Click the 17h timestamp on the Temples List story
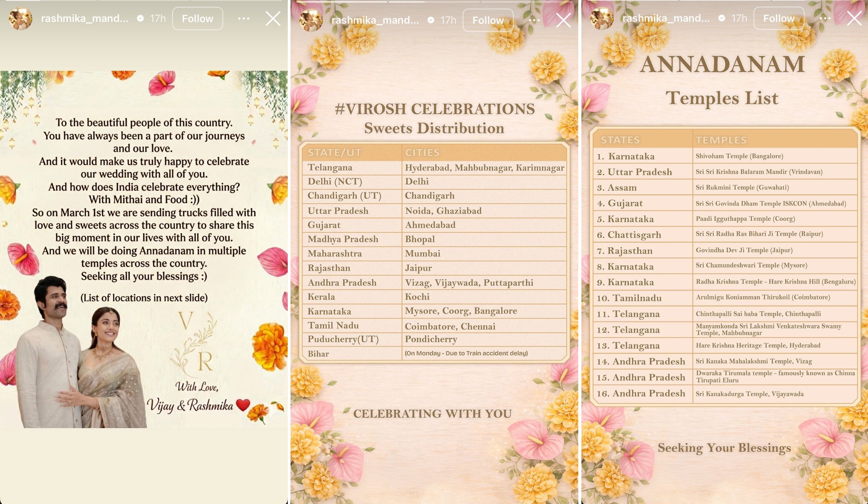The height and width of the screenshot is (504, 868). point(739,18)
